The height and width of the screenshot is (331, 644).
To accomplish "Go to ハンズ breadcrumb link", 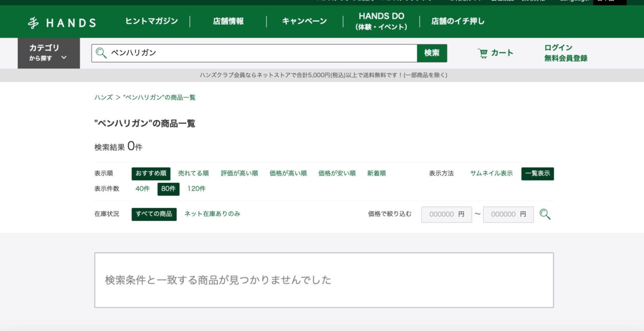I will (104, 97).
